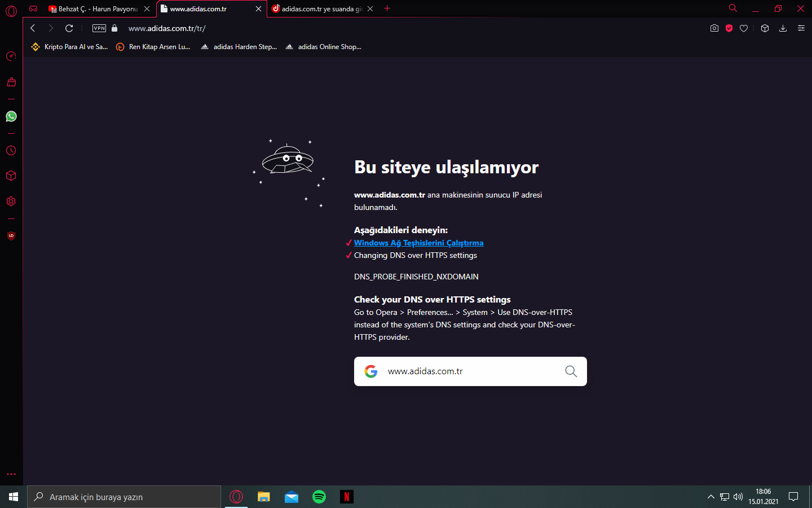Take a snapshot with camera icon

click(714, 28)
